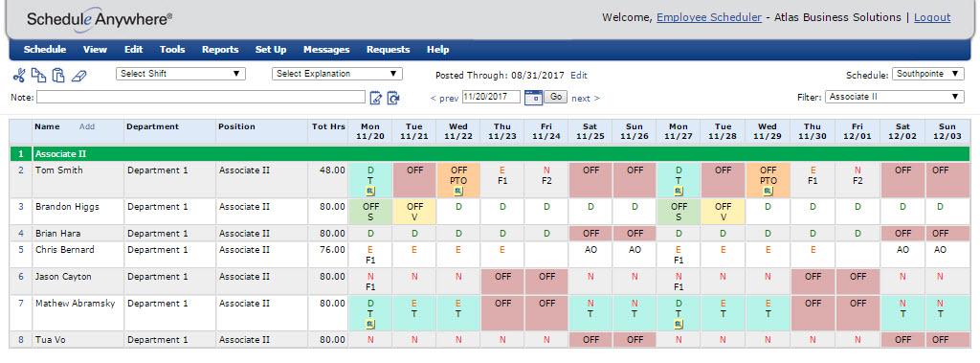The width and height of the screenshot is (980, 363).
Task: Click Brandon Higgs' yellow OFF V cell on Tue 11/21
Action: [x=415, y=212]
